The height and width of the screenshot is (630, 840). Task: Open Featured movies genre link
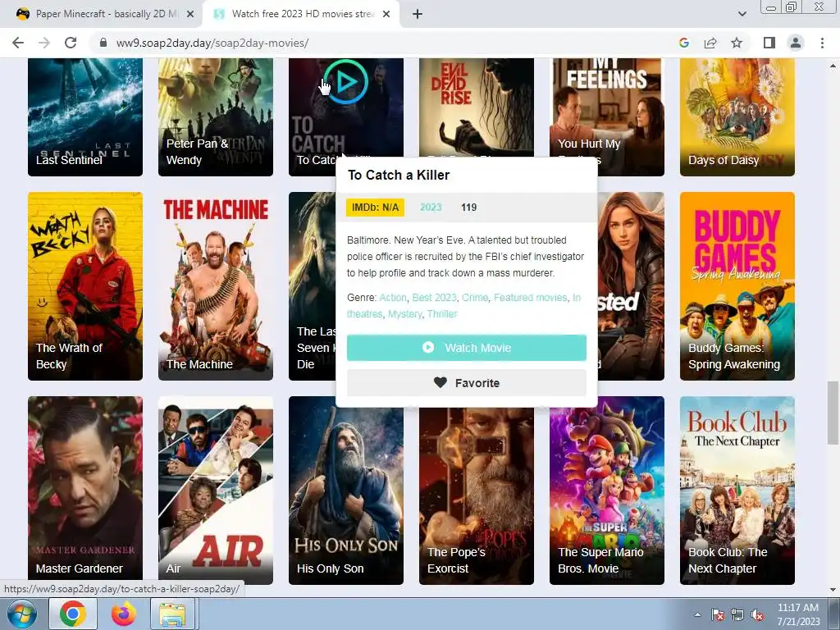pos(531,297)
